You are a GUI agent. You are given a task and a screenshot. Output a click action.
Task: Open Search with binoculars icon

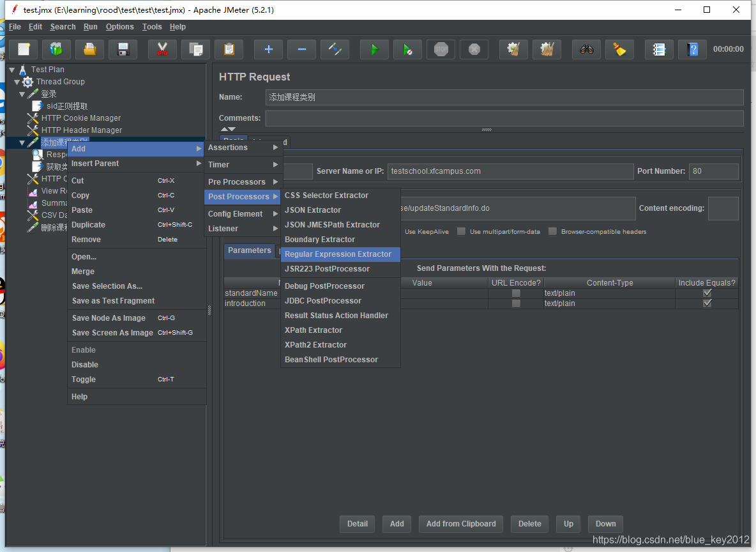[586, 49]
